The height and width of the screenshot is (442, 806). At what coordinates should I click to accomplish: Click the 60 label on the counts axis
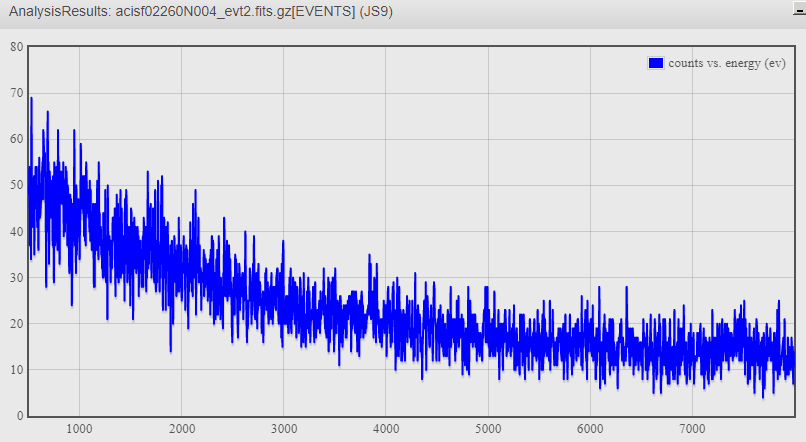tap(16, 139)
